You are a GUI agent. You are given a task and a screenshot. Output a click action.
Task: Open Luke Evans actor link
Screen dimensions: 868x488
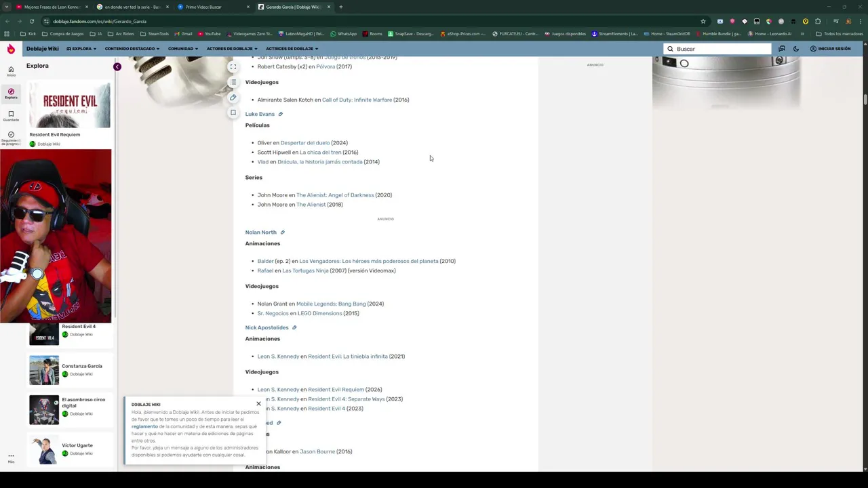(x=260, y=114)
